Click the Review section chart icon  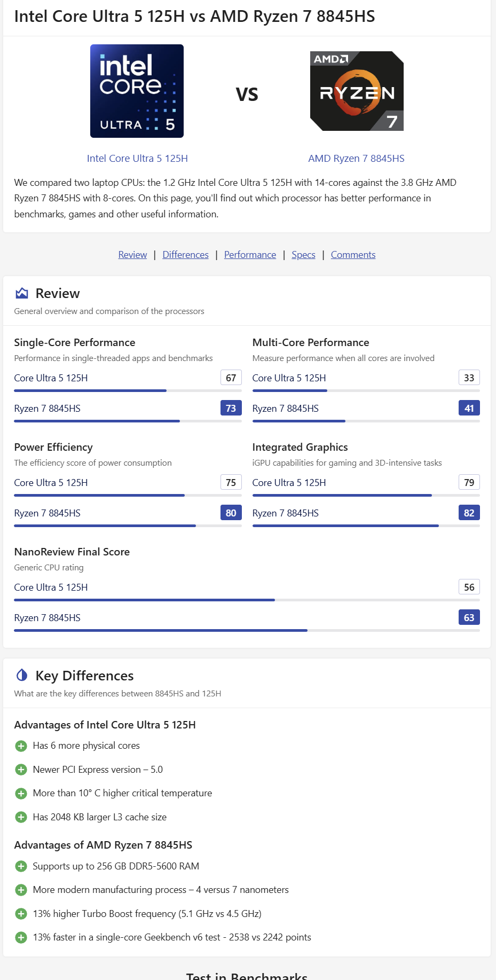click(22, 293)
